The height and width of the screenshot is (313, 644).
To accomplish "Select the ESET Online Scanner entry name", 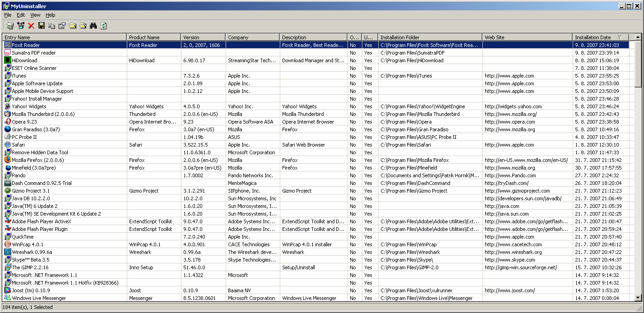I will pyautogui.click(x=34, y=68).
